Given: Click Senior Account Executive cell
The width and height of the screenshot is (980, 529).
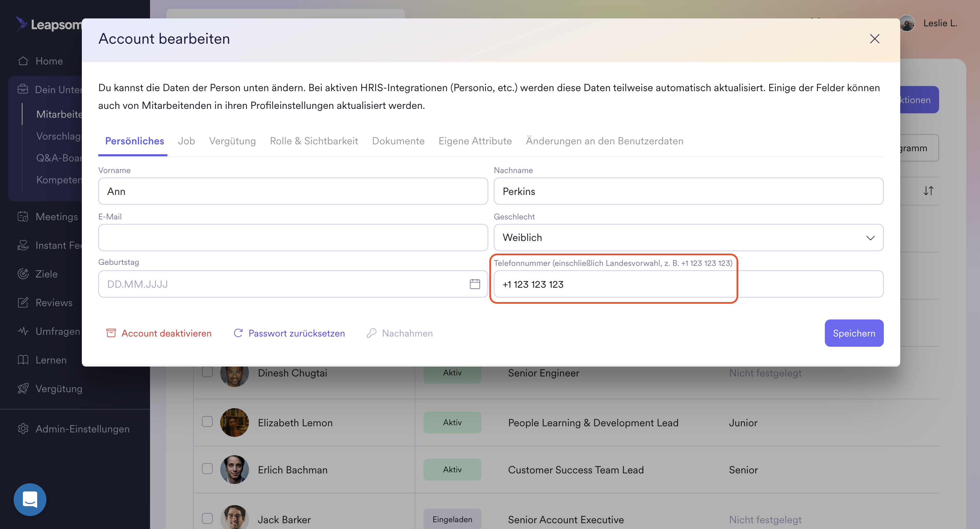Looking at the screenshot, I should click(566, 519).
